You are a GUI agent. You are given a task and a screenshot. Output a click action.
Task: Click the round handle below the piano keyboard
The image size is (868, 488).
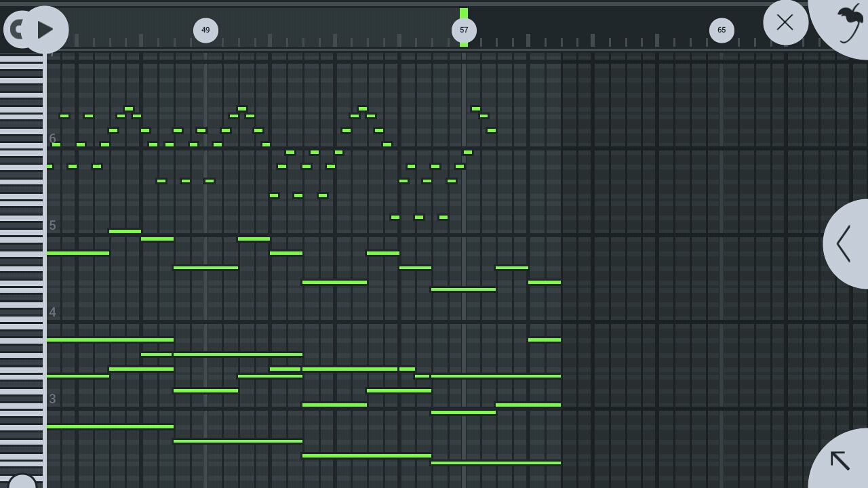point(22,482)
